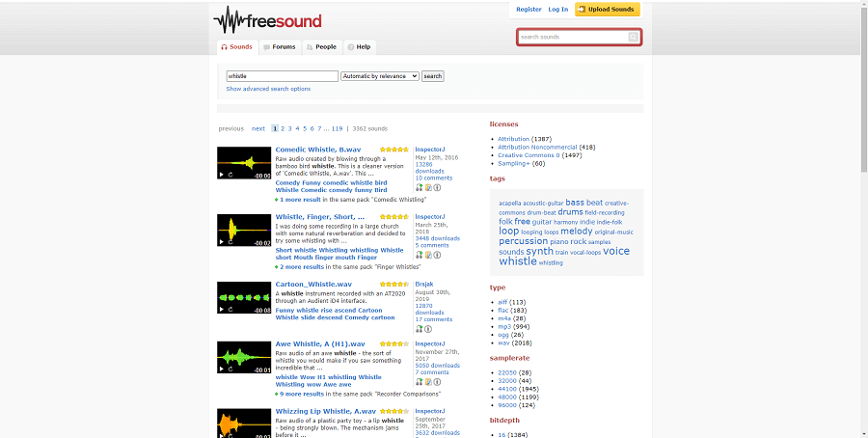
Task: Open the Automatic by relevance sort dropdown
Action: coord(380,76)
